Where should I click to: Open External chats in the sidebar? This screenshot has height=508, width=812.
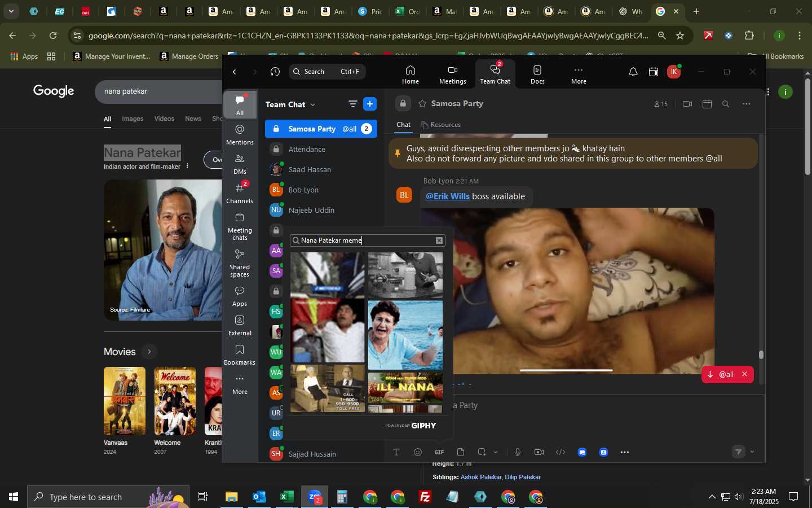coord(240,326)
